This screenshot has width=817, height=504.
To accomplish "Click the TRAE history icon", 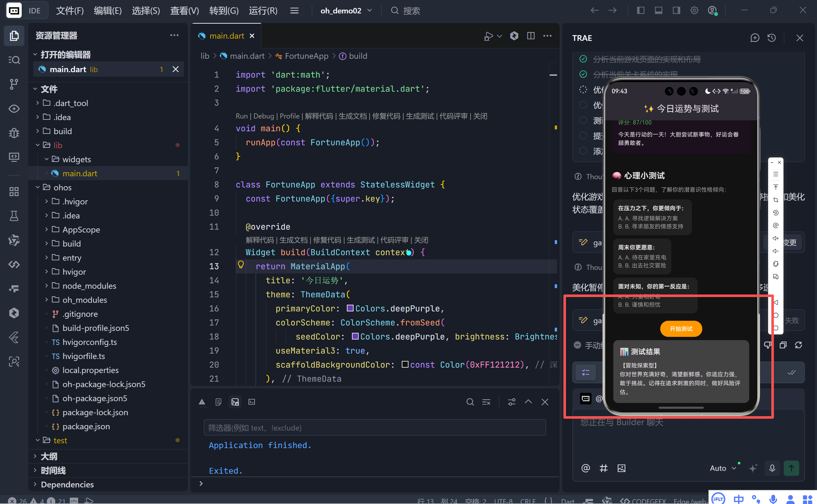I will pyautogui.click(x=771, y=38).
